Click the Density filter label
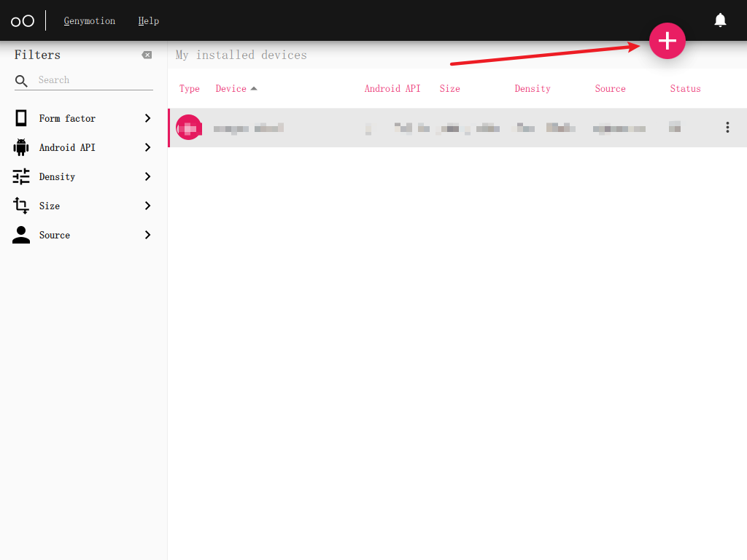 (x=57, y=176)
